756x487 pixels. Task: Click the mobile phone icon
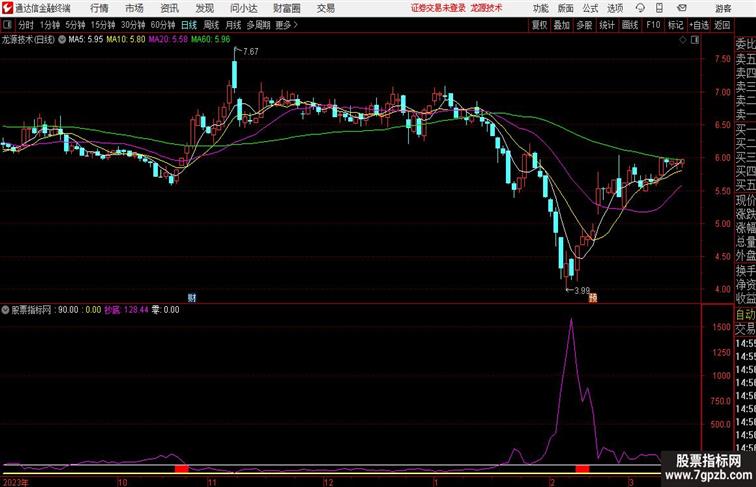click(659, 8)
